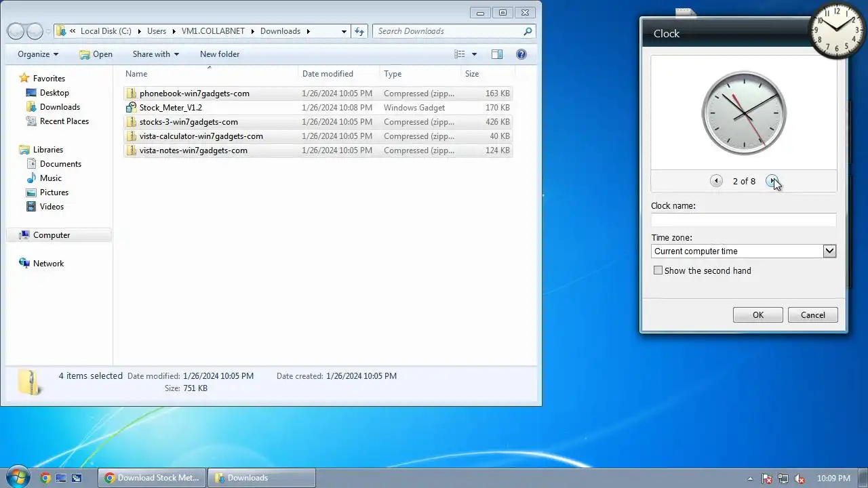This screenshot has height=488, width=868.
Task: Select stocks-3-win7gadgets-com zip icon
Action: tap(132, 122)
